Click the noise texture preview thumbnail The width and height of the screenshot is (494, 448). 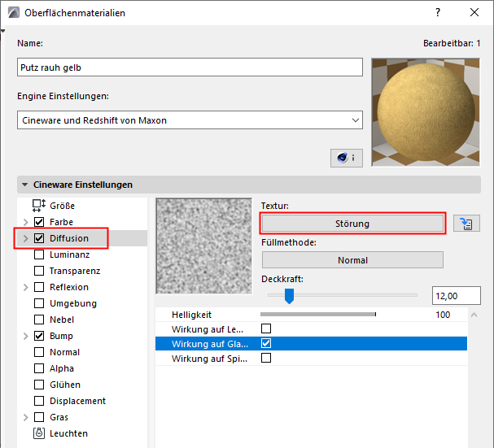[203, 246]
